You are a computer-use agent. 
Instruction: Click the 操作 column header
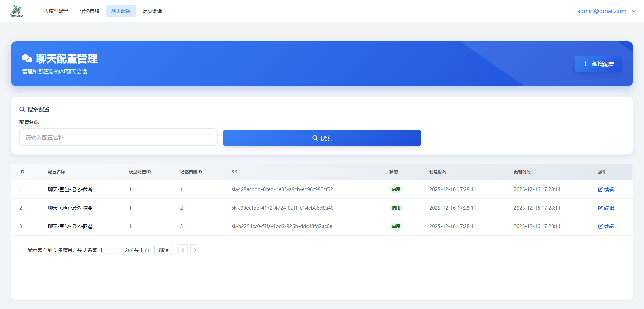(x=602, y=172)
